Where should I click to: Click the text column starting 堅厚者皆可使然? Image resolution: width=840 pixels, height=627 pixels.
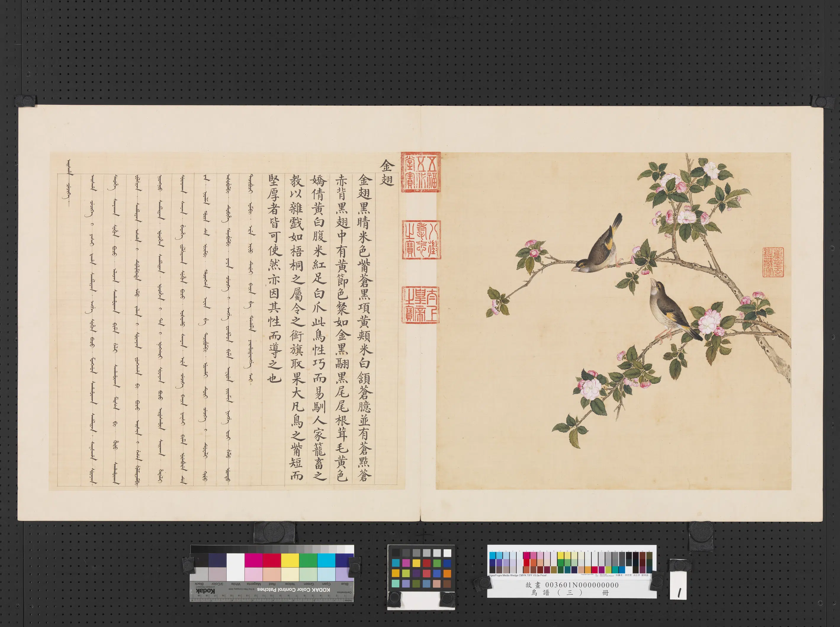tap(274, 278)
